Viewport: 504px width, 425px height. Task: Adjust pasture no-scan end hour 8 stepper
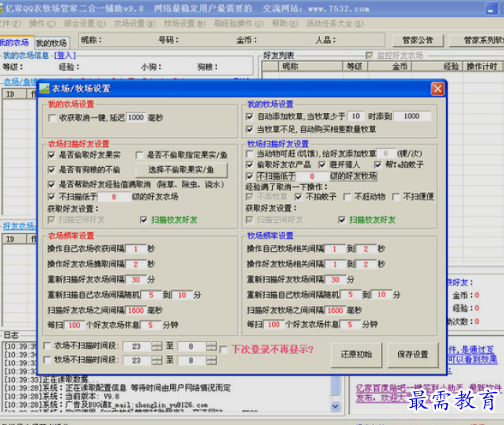point(212,361)
